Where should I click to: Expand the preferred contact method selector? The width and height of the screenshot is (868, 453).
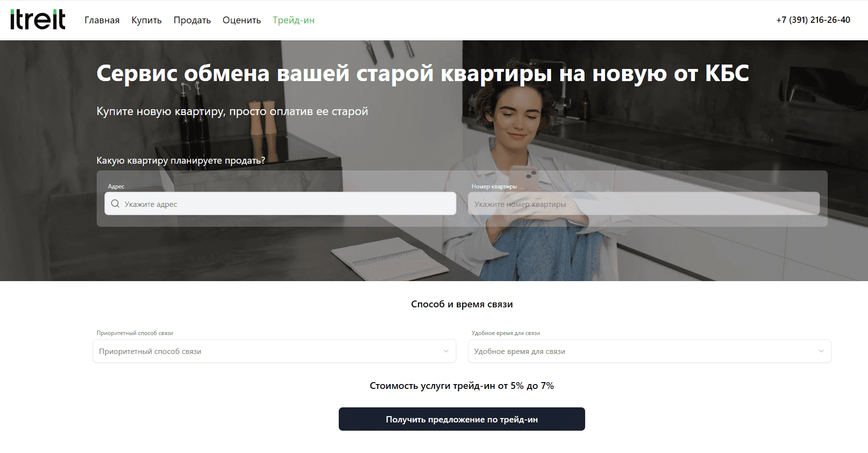click(x=274, y=351)
